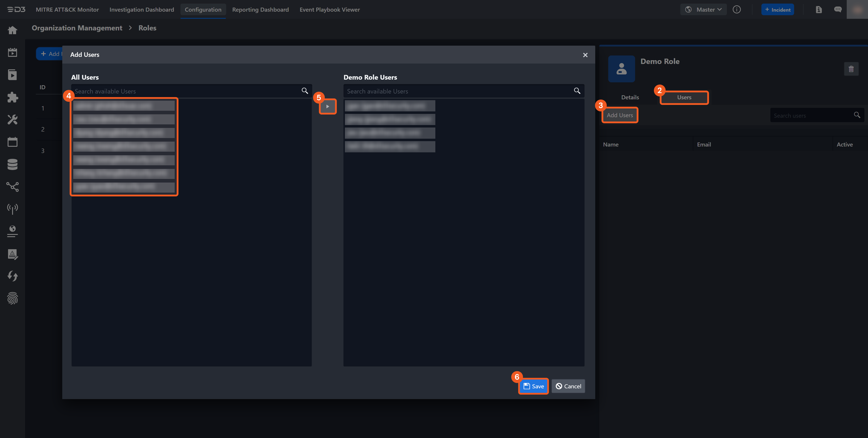Click the calendar icon in sidebar
The height and width of the screenshot is (438, 868).
(13, 142)
